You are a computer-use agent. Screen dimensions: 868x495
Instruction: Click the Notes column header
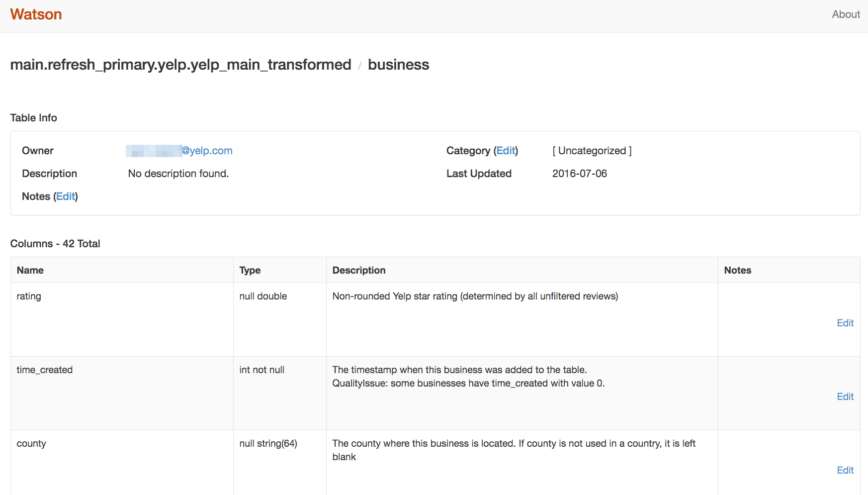click(737, 270)
